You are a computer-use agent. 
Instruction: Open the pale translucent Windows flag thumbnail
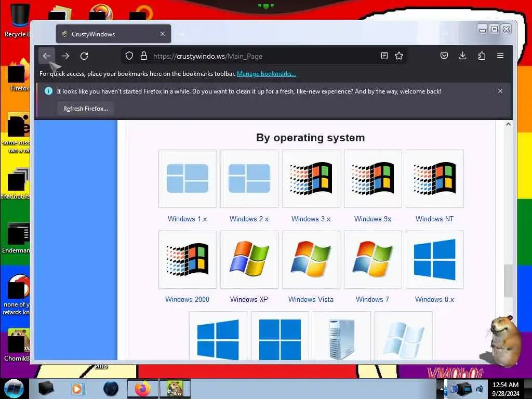[403, 336]
